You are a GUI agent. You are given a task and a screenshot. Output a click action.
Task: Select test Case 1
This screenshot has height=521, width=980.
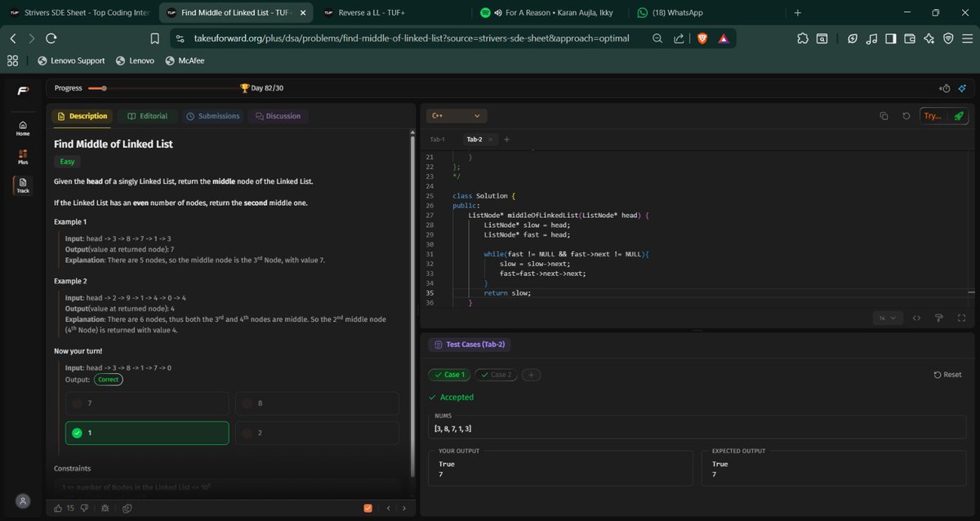(449, 375)
